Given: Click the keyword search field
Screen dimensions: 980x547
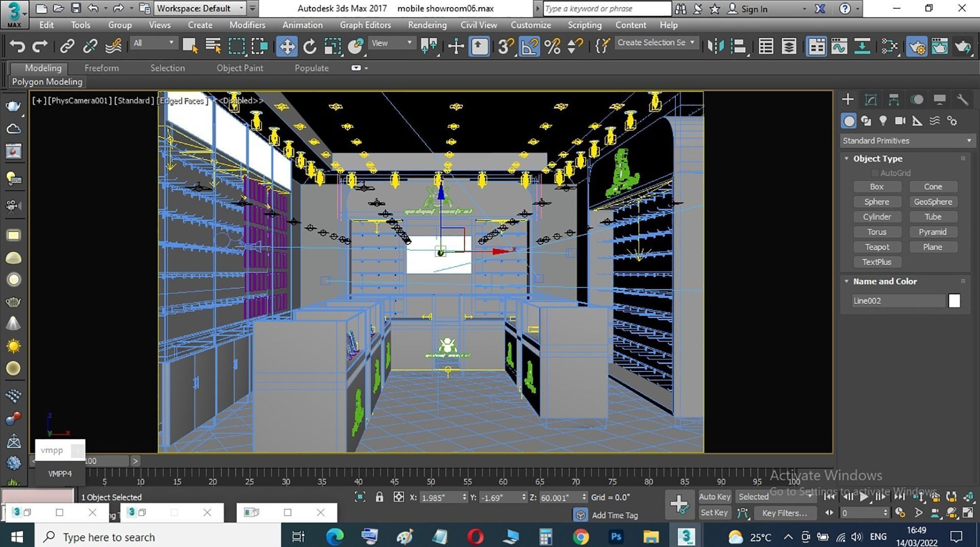Looking at the screenshot, I should [x=606, y=9].
